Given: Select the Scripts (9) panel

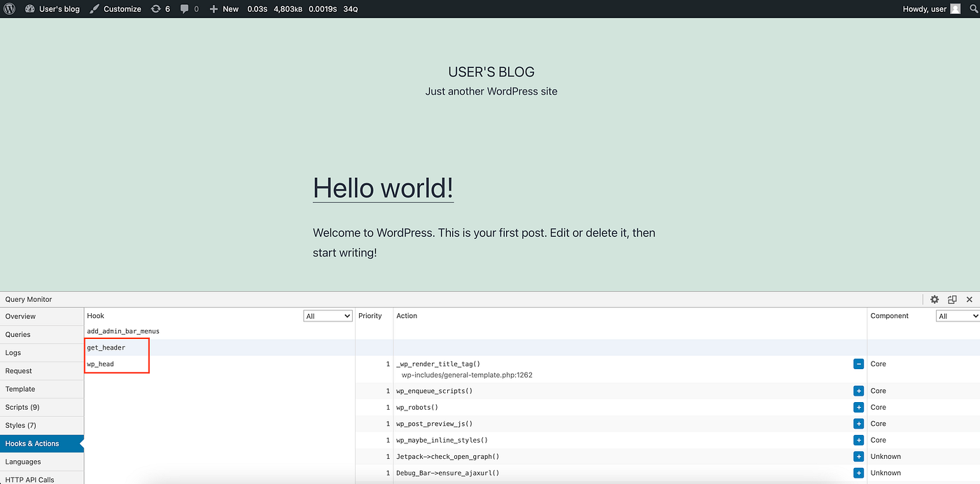Looking at the screenshot, I should click(22, 408).
